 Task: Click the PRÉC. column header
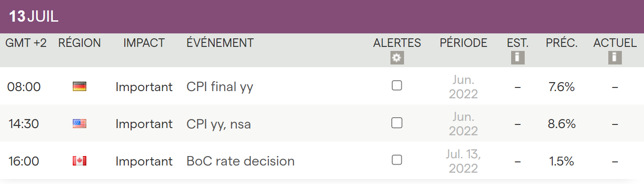click(x=562, y=43)
